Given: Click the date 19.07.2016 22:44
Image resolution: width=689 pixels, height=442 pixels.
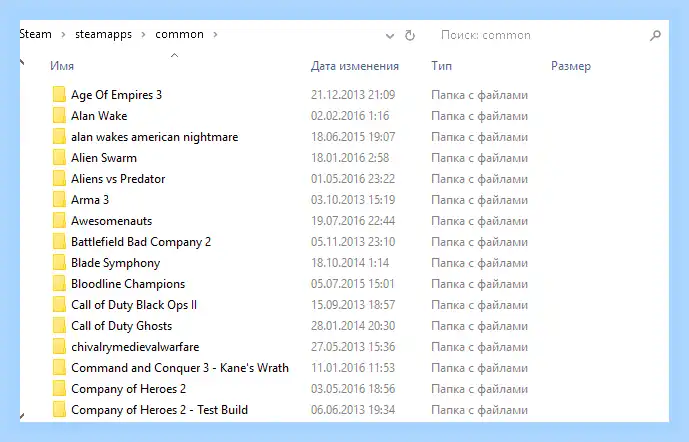Looking at the screenshot, I should click(353, 221).
